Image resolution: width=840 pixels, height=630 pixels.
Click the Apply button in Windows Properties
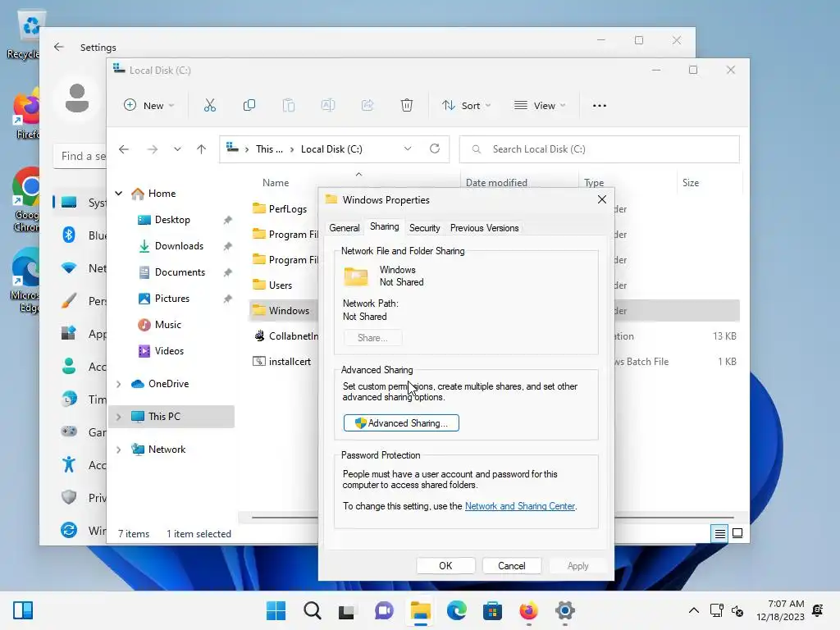(x=577, y=566)
